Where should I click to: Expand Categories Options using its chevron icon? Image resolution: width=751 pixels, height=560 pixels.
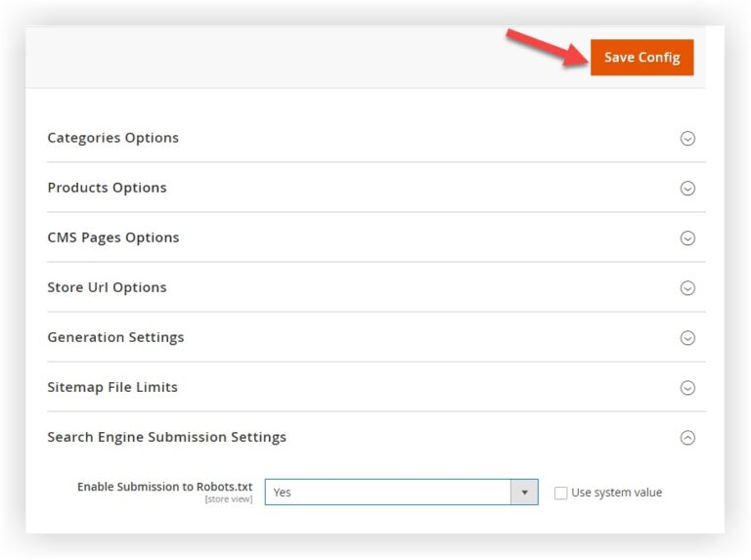(687, 139)
